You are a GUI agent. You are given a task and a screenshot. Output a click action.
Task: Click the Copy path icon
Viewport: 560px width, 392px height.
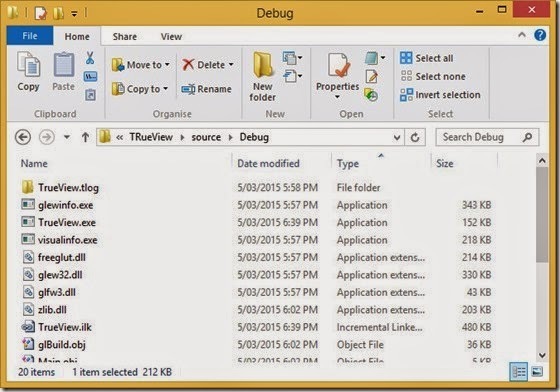coord(90,76)
